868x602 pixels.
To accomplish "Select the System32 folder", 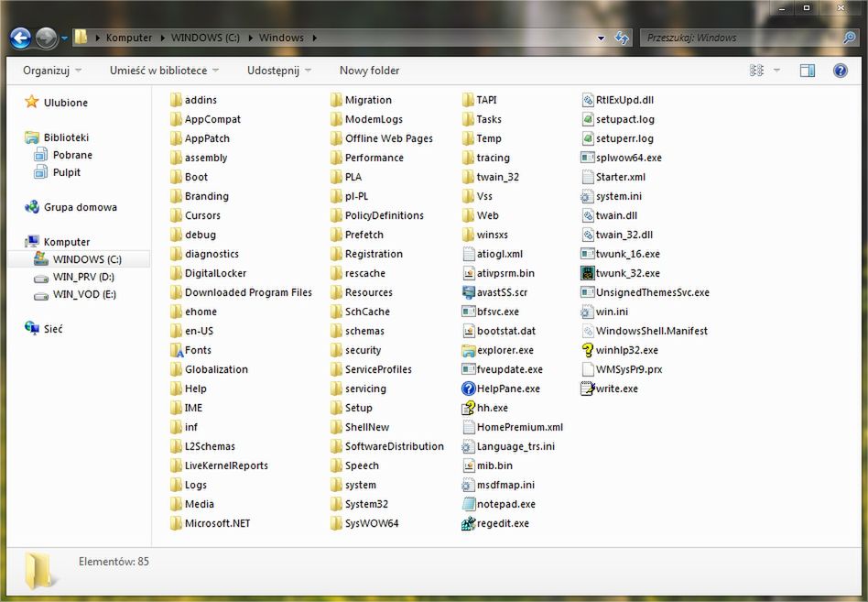I will [x=359, y=504].
